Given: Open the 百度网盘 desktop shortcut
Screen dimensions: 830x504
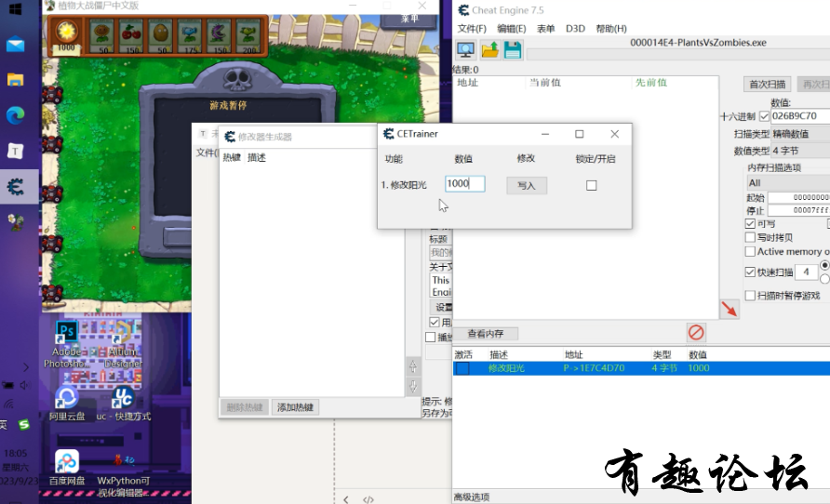Looking at the screenshot, I should [x=67, y=468].
